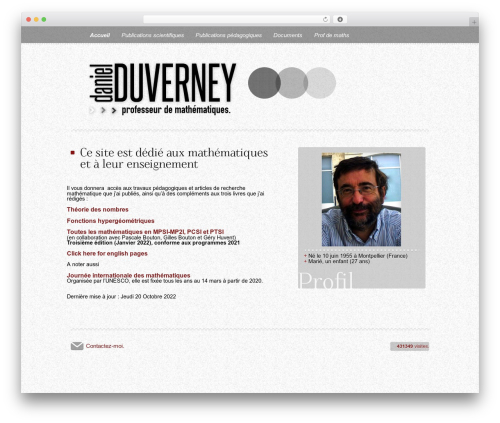Viewport: 500px width, 423px height.
Task: Click the profile photo thumbnail
Action: (x=361, y=200)
